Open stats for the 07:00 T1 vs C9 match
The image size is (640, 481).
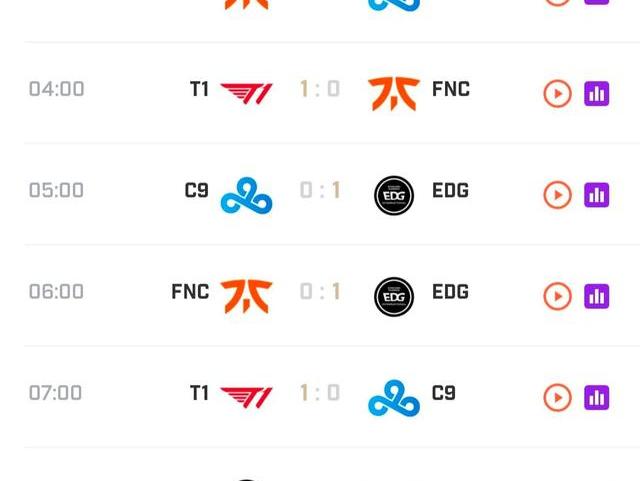point(597,398)
